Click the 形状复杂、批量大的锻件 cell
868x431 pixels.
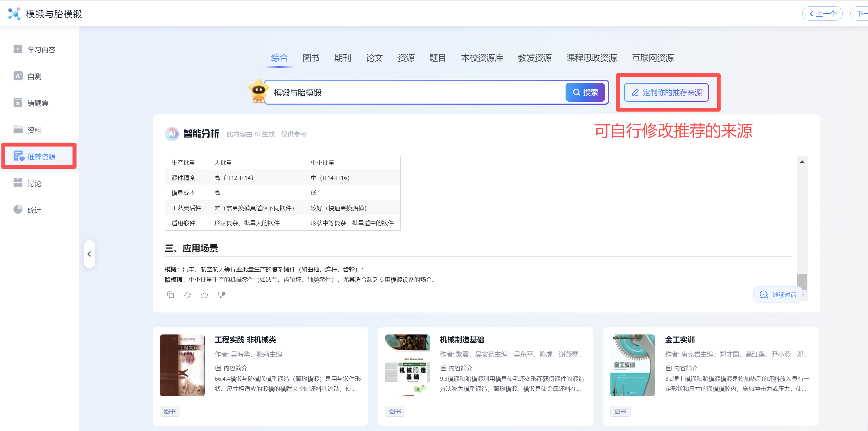(256, 223)
